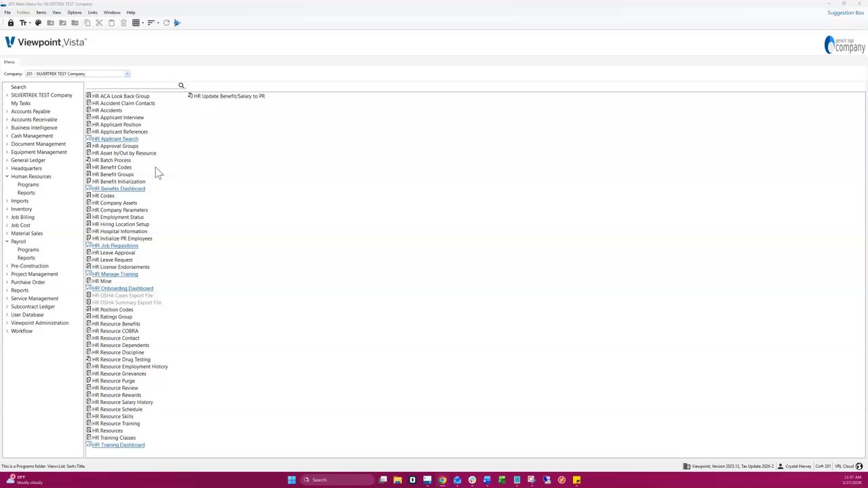Open the HR Applicant Search link
Viewport: 868px width, 488px height.
point(115,139)
